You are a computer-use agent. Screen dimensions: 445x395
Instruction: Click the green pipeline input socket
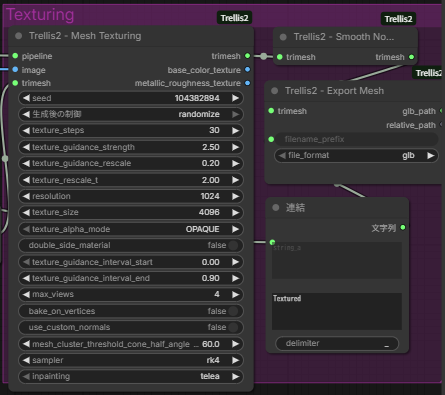click(x=15, y=56)
